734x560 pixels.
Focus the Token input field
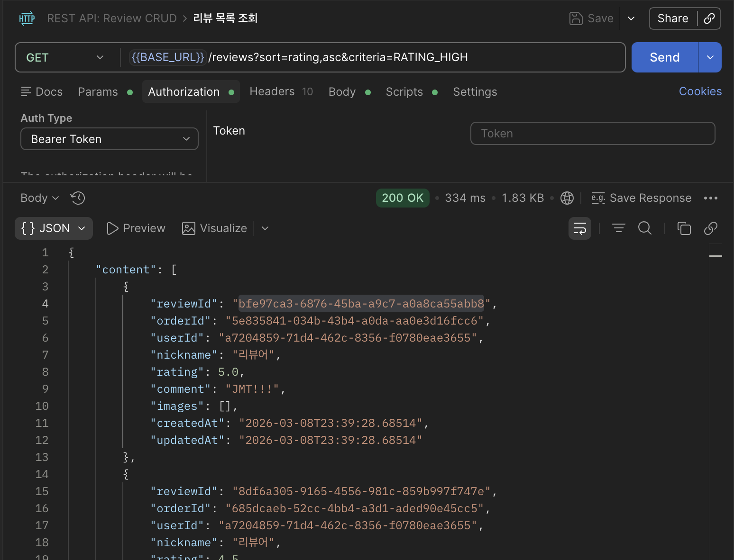(x=593, y=133)
